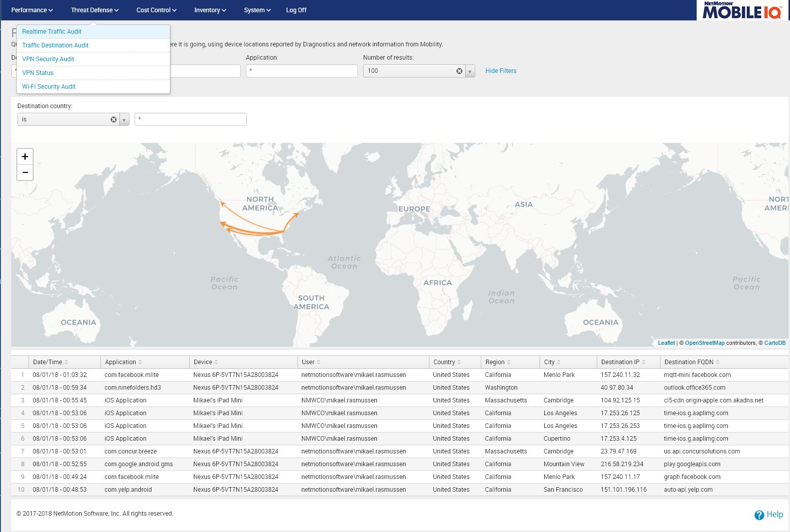
Task: Click the sort icon on Device column
Action: click(x=217, y=362)
